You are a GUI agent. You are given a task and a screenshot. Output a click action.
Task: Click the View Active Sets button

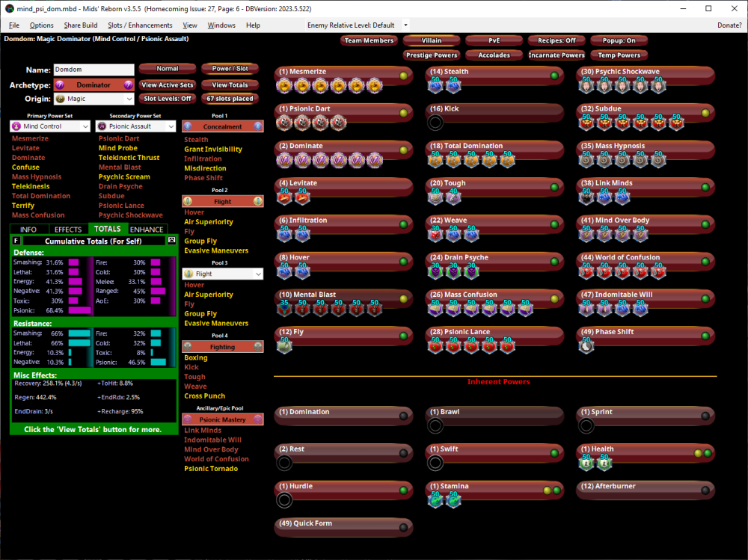pos(168,85)
